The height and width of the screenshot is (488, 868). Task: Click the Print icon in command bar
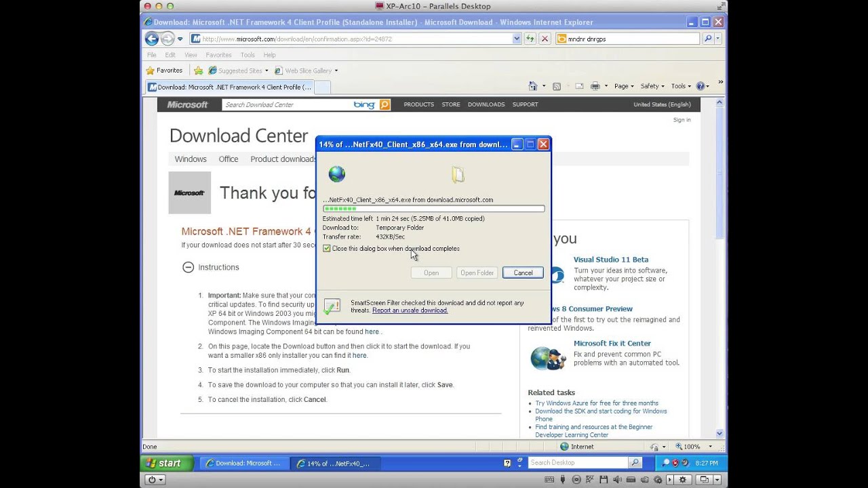tap(595, 86)
